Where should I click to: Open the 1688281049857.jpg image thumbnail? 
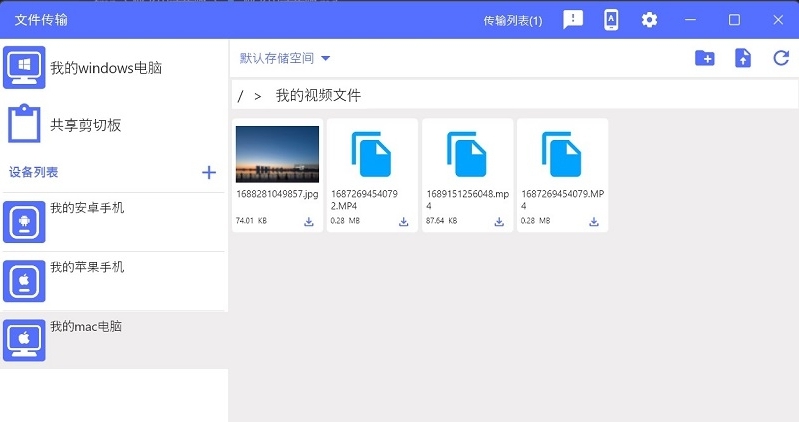[x=277, y=153]
